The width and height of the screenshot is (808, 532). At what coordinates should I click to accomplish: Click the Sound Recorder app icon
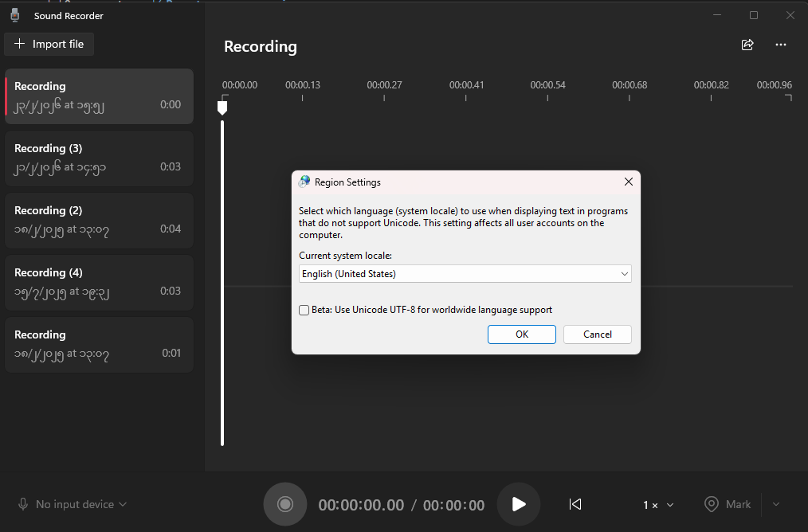tap(15, 15)
